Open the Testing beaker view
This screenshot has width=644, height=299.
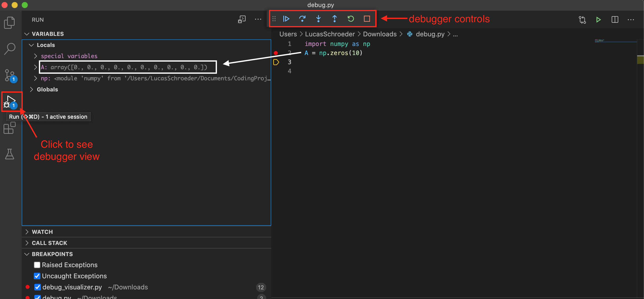click(x=10, y=154)
